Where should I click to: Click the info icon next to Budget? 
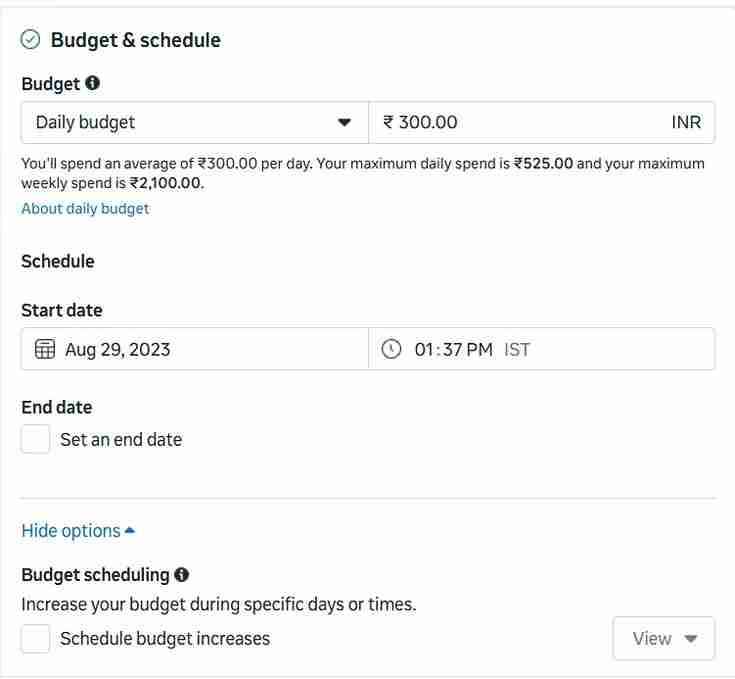coord(93,83)
